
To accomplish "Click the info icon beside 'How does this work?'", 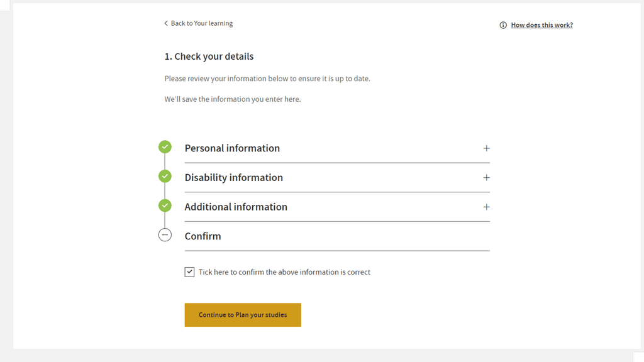I will point(503,25).
